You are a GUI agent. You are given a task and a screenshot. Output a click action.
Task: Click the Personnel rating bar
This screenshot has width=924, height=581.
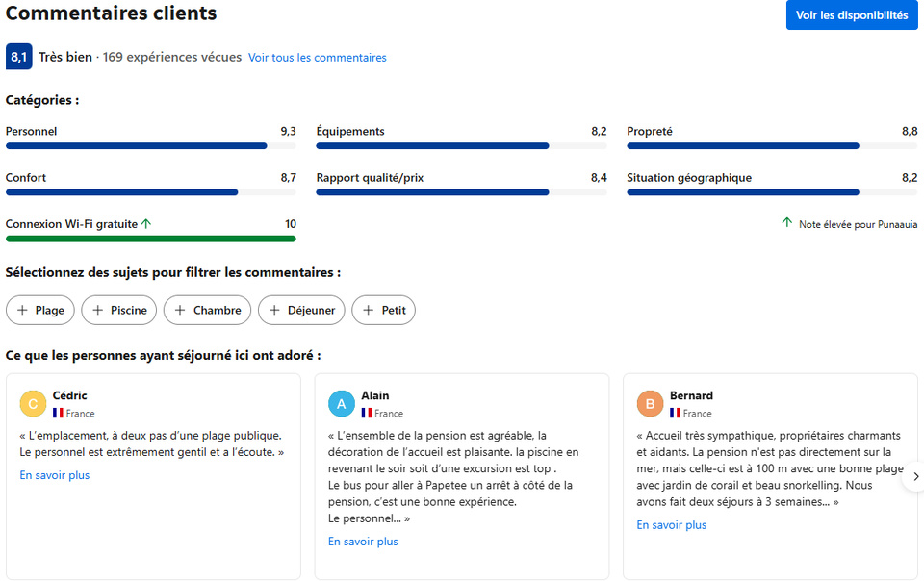click(x=150, y=145)
